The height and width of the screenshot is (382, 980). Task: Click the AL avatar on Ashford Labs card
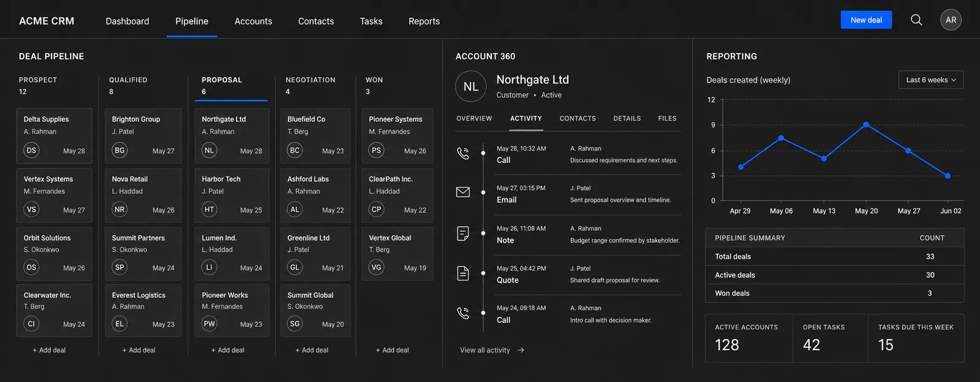295,209
